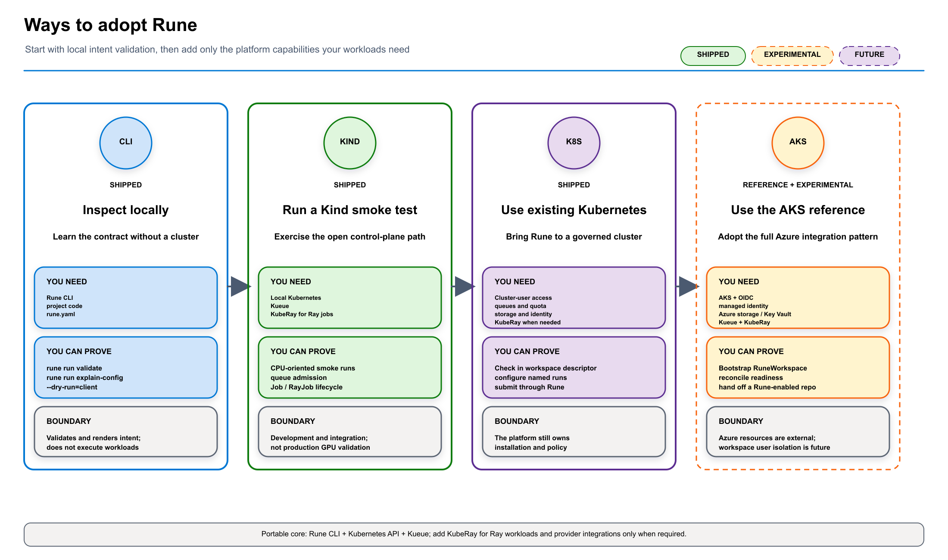This screenshot has width=948, height=560.
Task: Open the K8S column BOUNDARY box
Action: [x=574, y=432]
